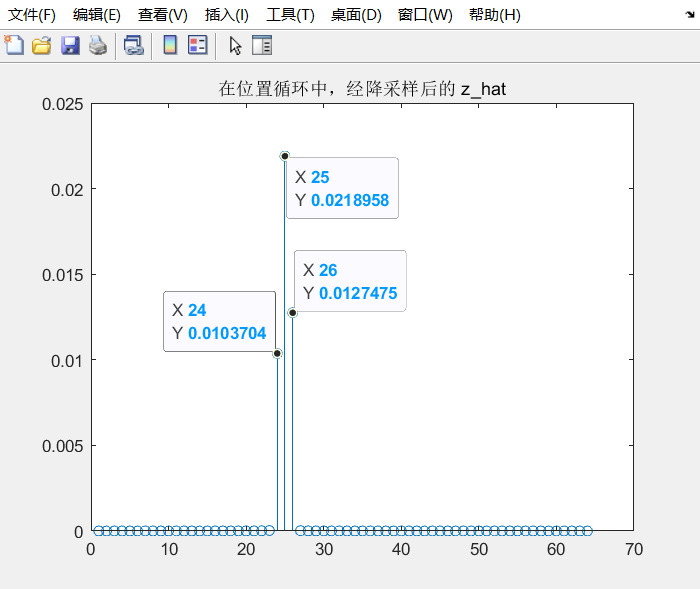The width and height of the screenshot is (700, 589).
Task: Open the Property Inspector icon
Action: click(262, 45)
